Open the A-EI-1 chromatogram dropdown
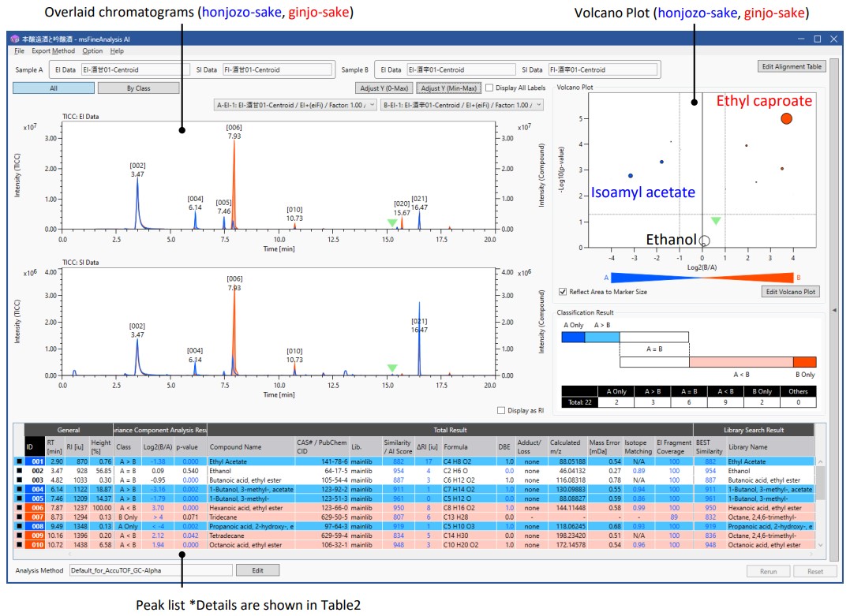The image size is (850, 616). pyautogui.click(x=295, y=105)
